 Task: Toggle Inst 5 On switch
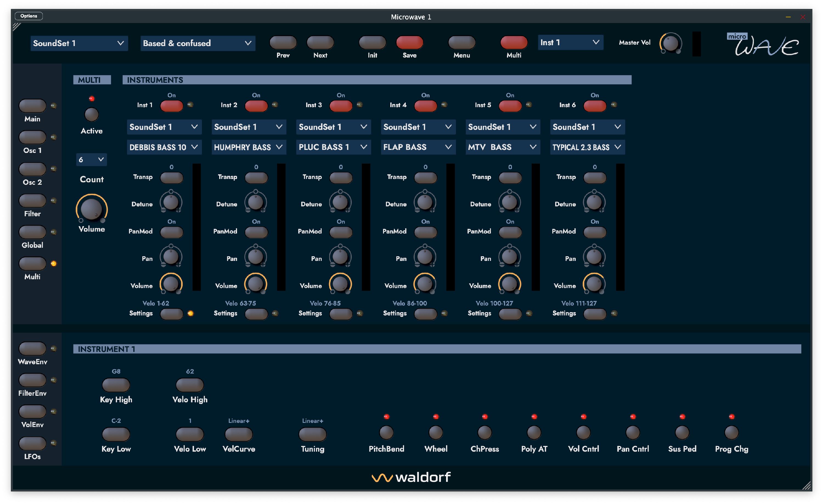510,106
